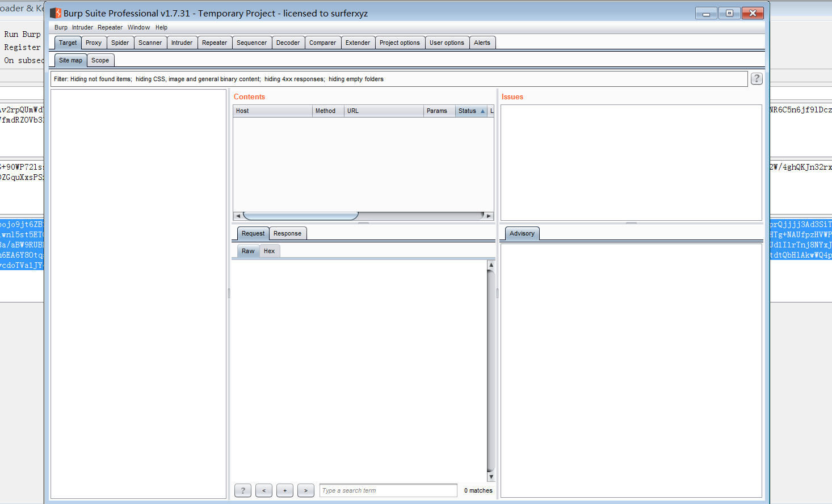Screen dimensions: 832x504
Task: Click the Burp Suite logo in title bar
Action: coord(56,13)
